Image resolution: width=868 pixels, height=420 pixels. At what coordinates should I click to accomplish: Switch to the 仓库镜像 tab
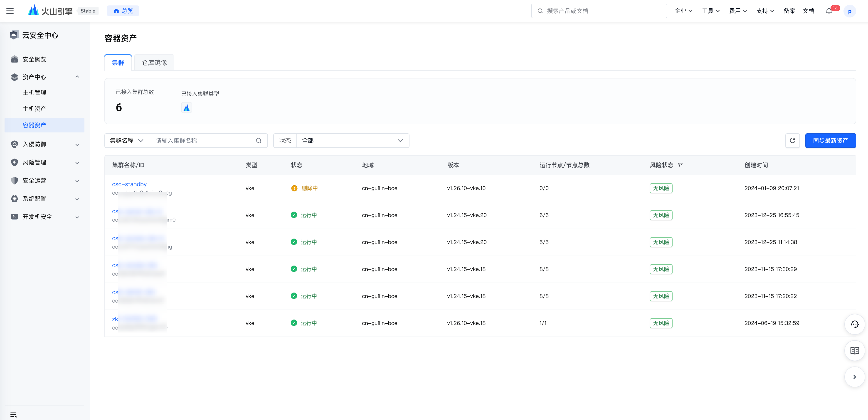tap(154, 63)
